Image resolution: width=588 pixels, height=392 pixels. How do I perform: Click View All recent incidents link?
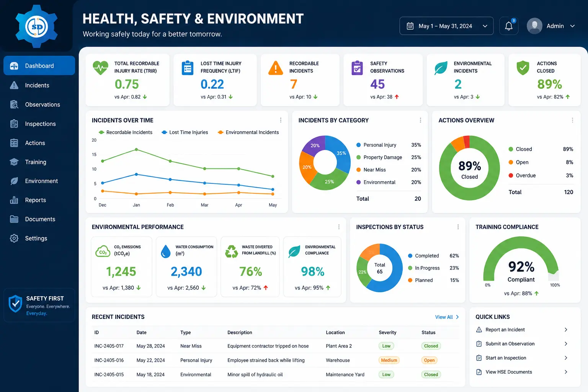[447, 317]
